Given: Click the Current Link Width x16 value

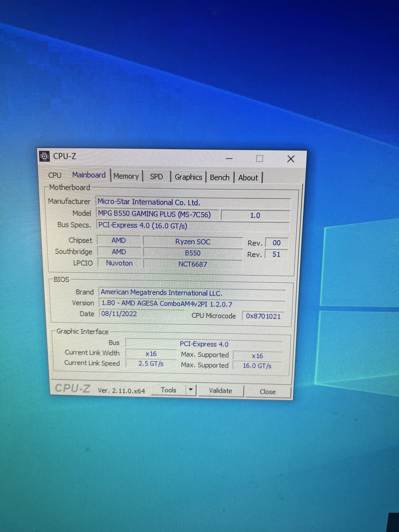Looking at the screenshot, I should (151, 354).
